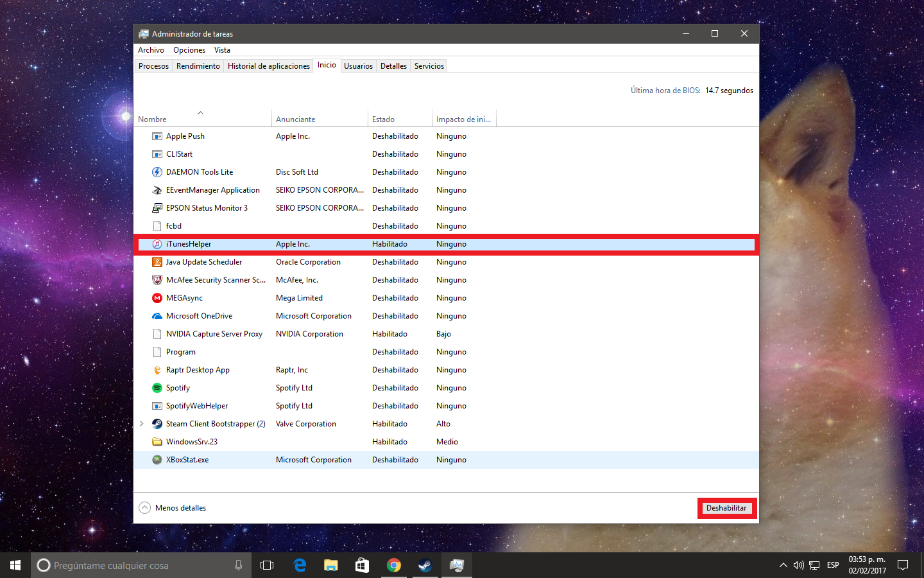Open the Vista menu

(222, 50)
